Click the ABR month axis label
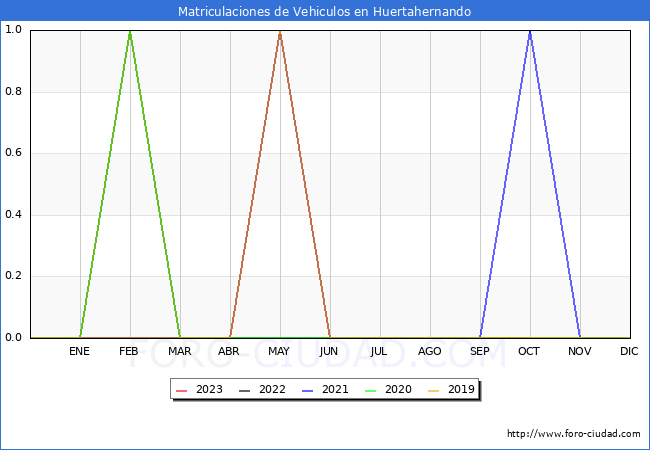 pos(229,351)
